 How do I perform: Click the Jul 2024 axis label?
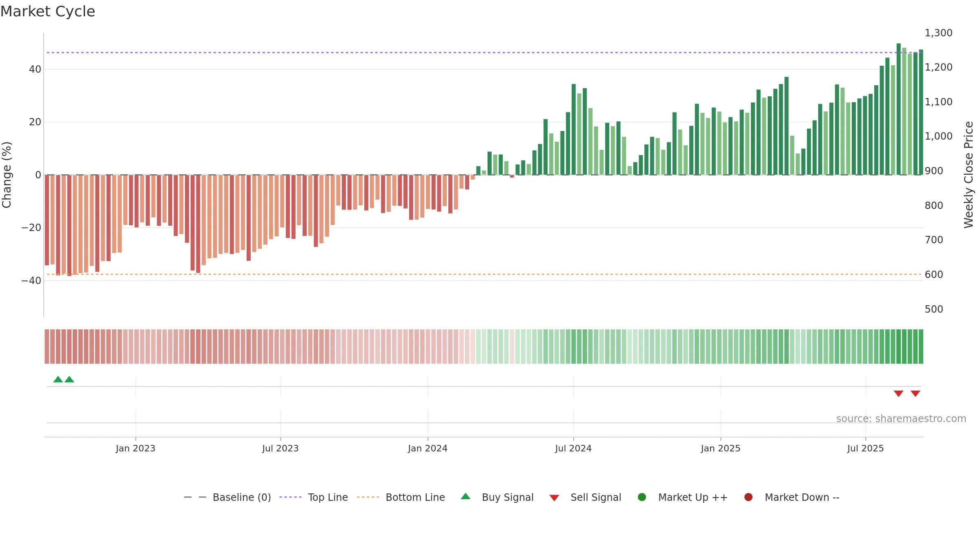pos(573,449)
